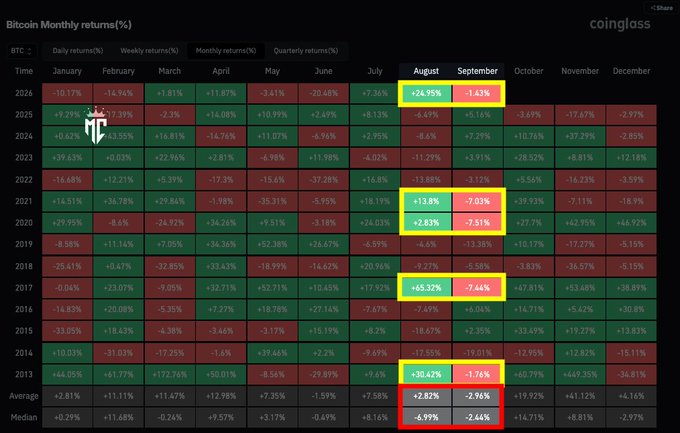Select the Monthly returns(%) tab

(226, 51)
